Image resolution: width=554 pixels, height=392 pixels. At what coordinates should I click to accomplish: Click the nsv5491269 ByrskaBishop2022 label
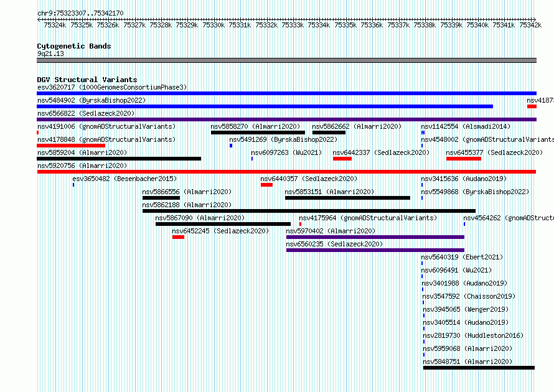(283, 139)
